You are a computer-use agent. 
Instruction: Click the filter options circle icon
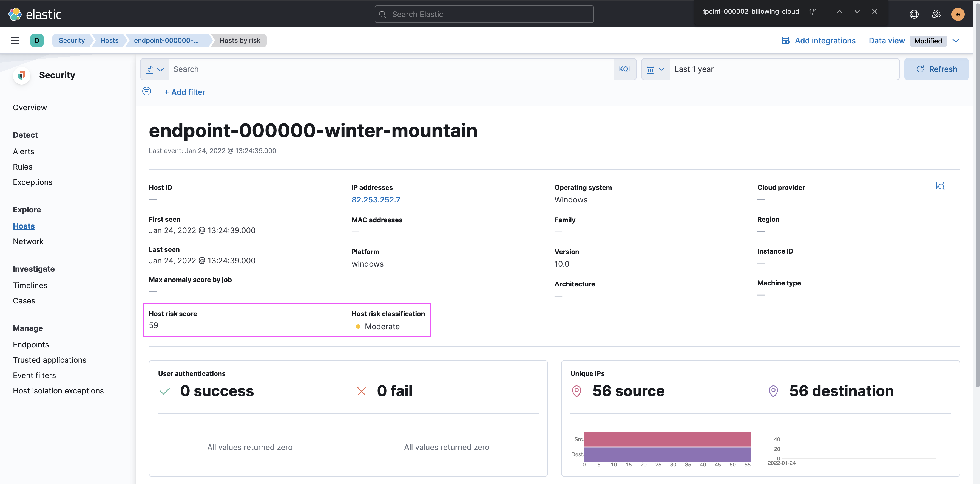click(146, 91)
